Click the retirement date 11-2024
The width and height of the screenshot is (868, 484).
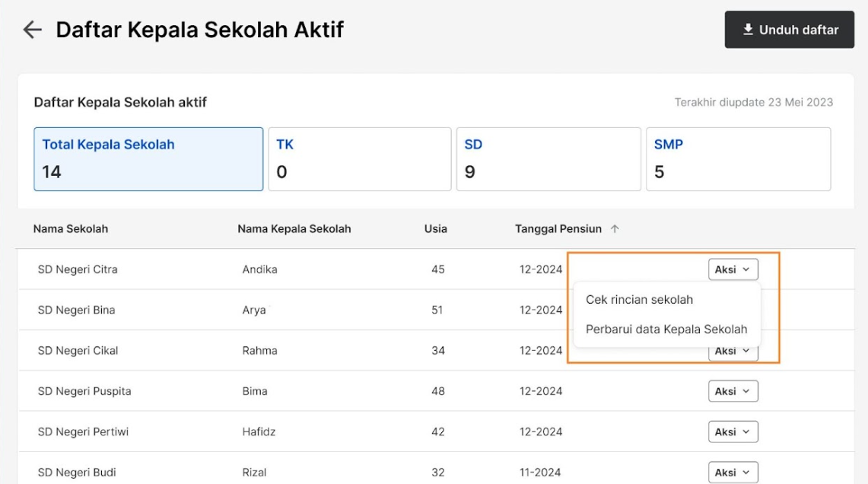pos(539,473)
